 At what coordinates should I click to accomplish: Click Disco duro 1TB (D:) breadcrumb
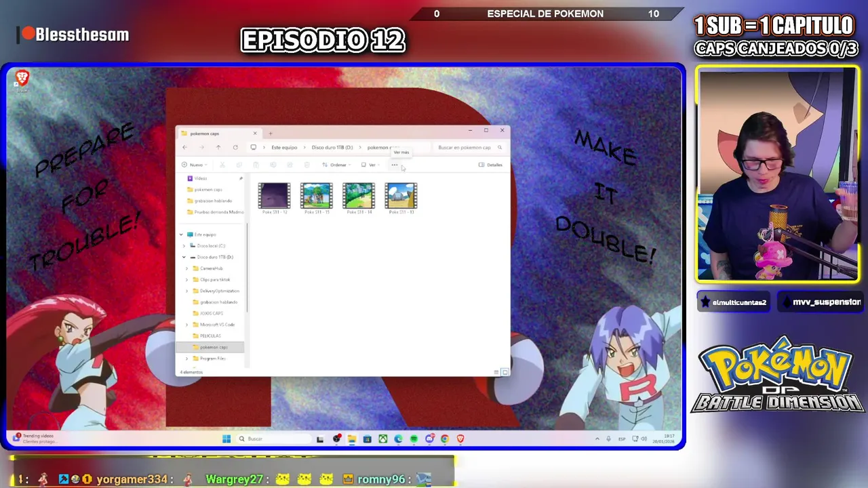(332, 147)
